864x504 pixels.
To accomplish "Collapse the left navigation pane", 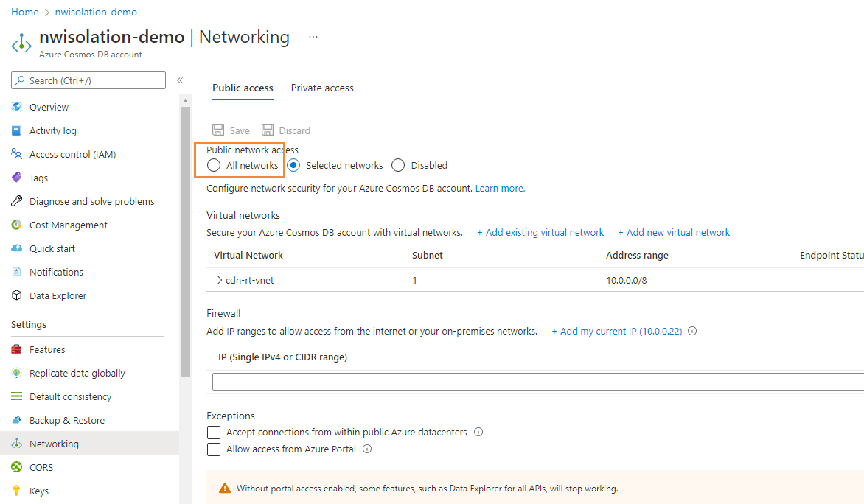I will coord(179,80).
